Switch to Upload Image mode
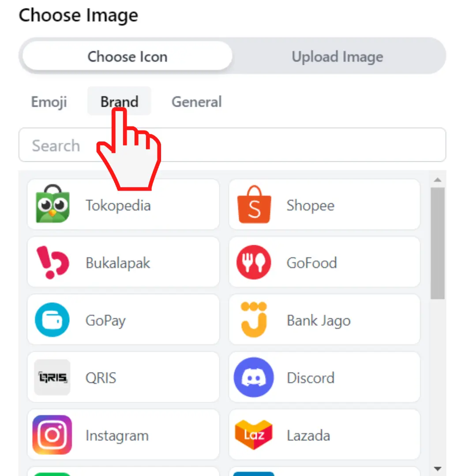The width and height of the screenshot is (465, 476). 337,56
